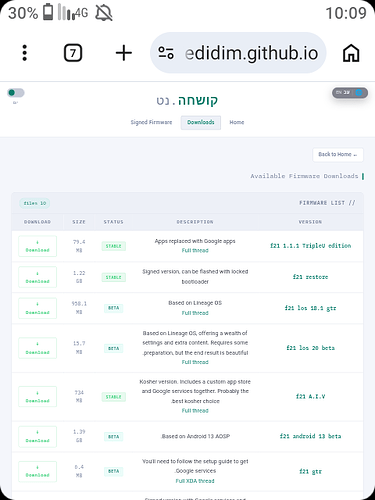Screen dimensions: 375x500
Task: Click the DOWNLOAD column header
Action: point(37,222)
